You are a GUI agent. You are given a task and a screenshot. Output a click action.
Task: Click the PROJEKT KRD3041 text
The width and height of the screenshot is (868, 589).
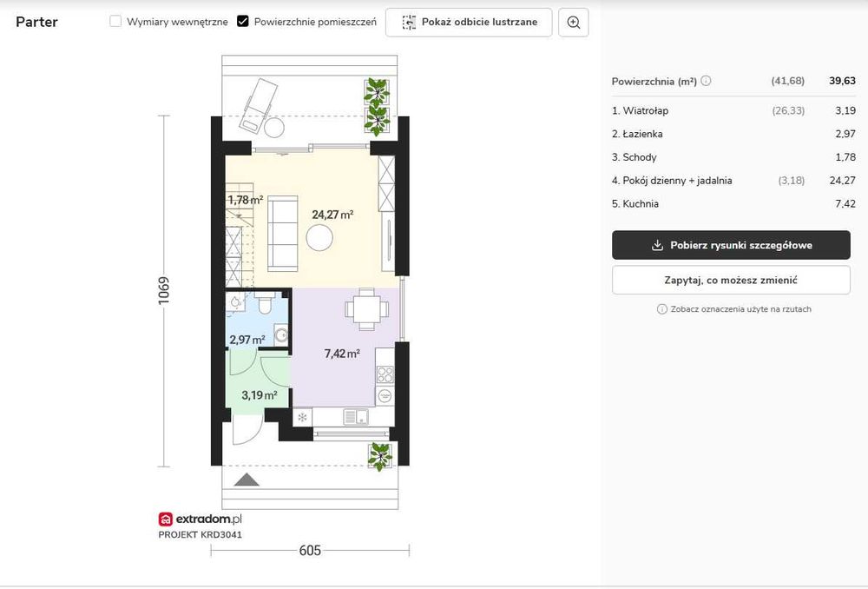coord(200,534)
